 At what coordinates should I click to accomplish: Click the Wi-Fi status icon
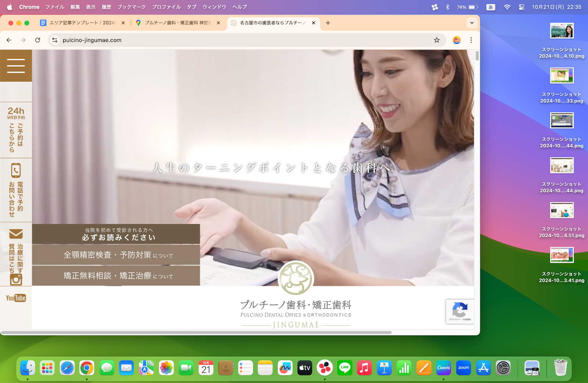[507, 7]
